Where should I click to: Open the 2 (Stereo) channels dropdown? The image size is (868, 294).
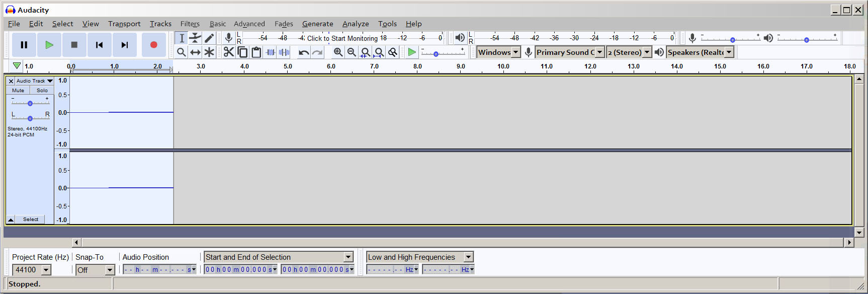pos(629,52)
